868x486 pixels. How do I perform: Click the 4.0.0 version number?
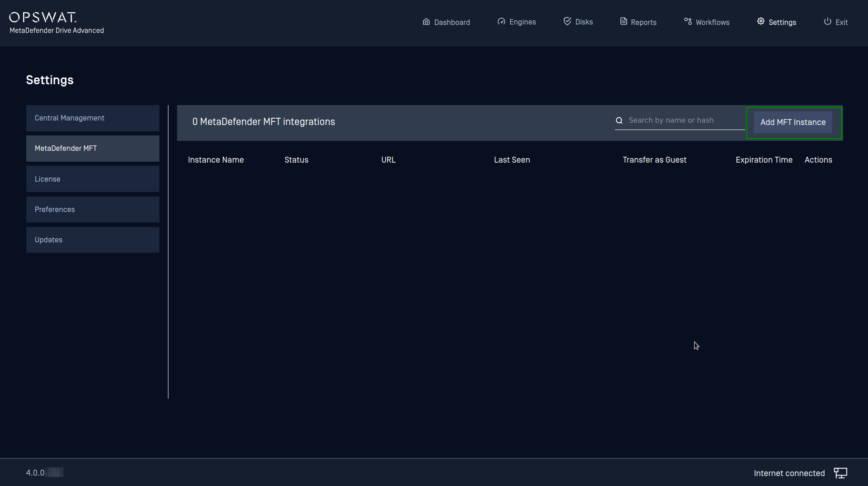(x=35, y=473)
